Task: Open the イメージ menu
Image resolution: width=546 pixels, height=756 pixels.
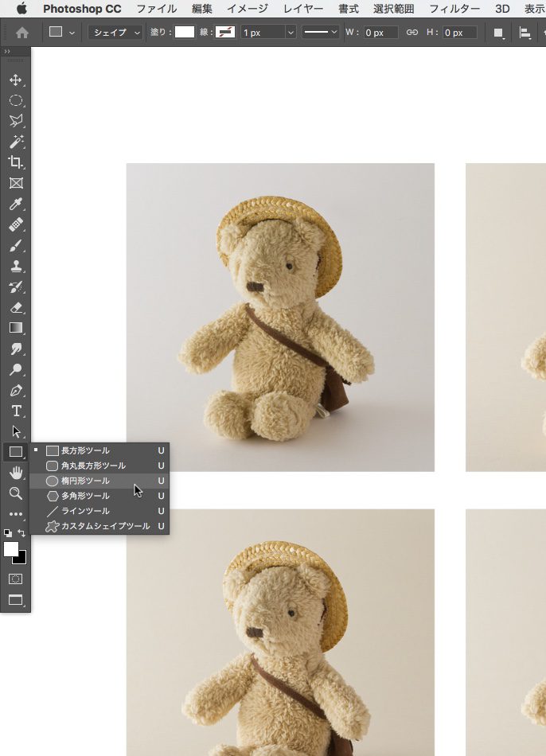Action: pos(248,9)
